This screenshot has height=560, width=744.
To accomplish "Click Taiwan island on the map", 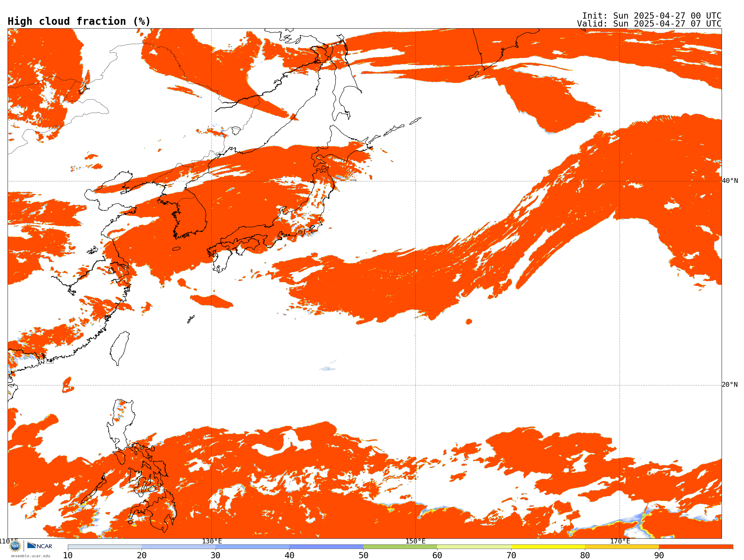I will (120, 348).
